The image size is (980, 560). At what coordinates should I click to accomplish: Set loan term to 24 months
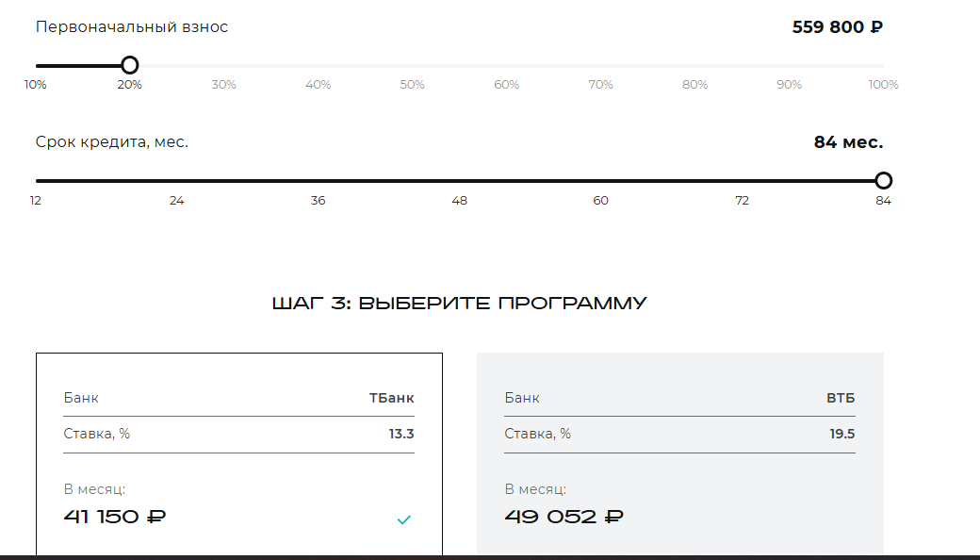[x=177, y=201]
